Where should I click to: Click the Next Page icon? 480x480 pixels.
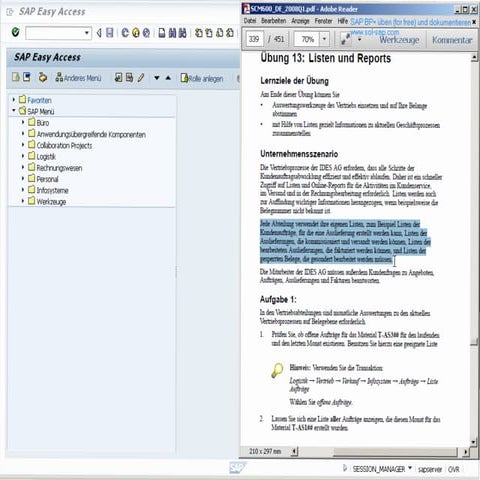pos(220,33)
